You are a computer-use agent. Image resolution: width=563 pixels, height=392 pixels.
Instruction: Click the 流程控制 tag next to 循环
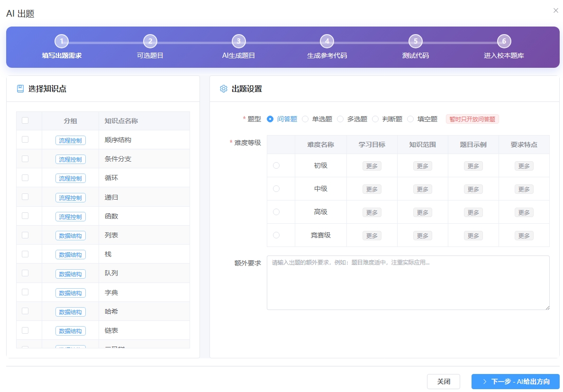click(70, 178)
